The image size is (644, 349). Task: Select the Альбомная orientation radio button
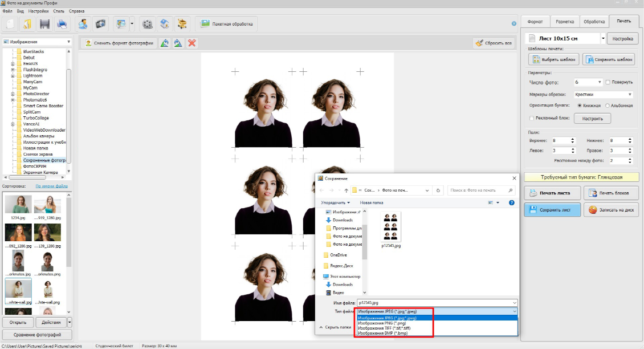[x=608, y=105]
